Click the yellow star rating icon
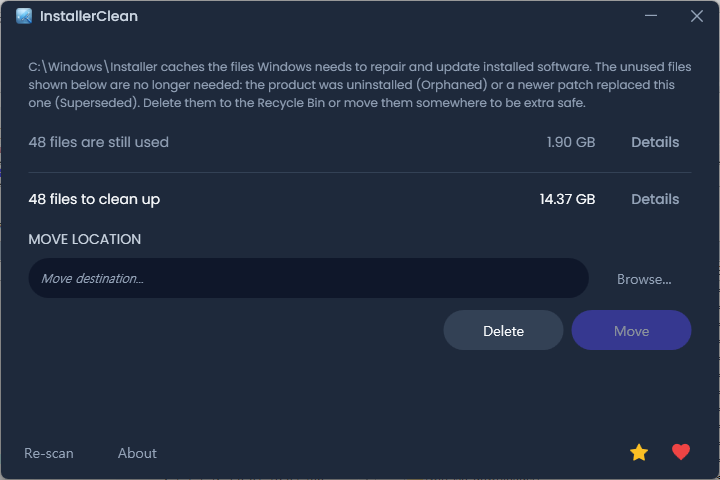 [639, 452]
